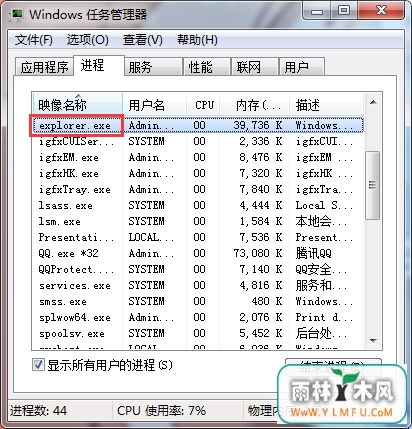The height and width of the screenshot is (429, 412).
Task: Select the explorer.exe process row
Action: [198, 125]
